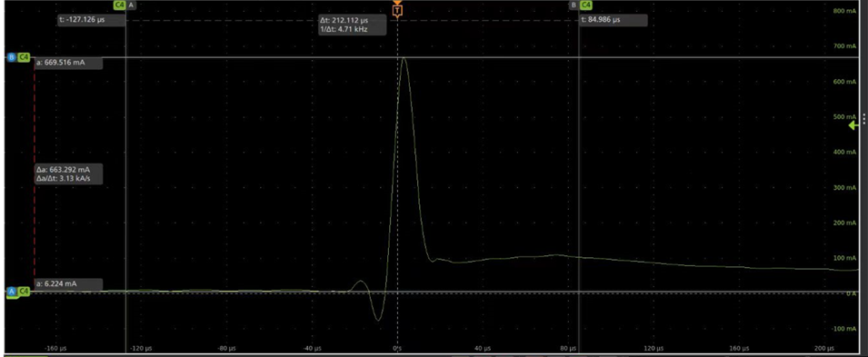
Task: Click the 500 mA vertical scale label
Action: (843, 117)
